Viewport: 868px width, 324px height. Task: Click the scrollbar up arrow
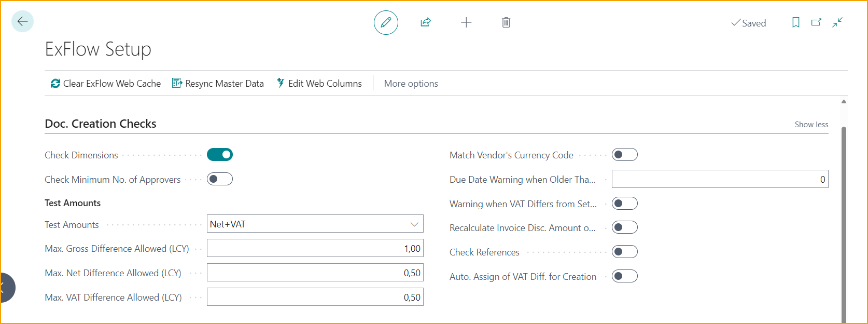pos(844,102)
